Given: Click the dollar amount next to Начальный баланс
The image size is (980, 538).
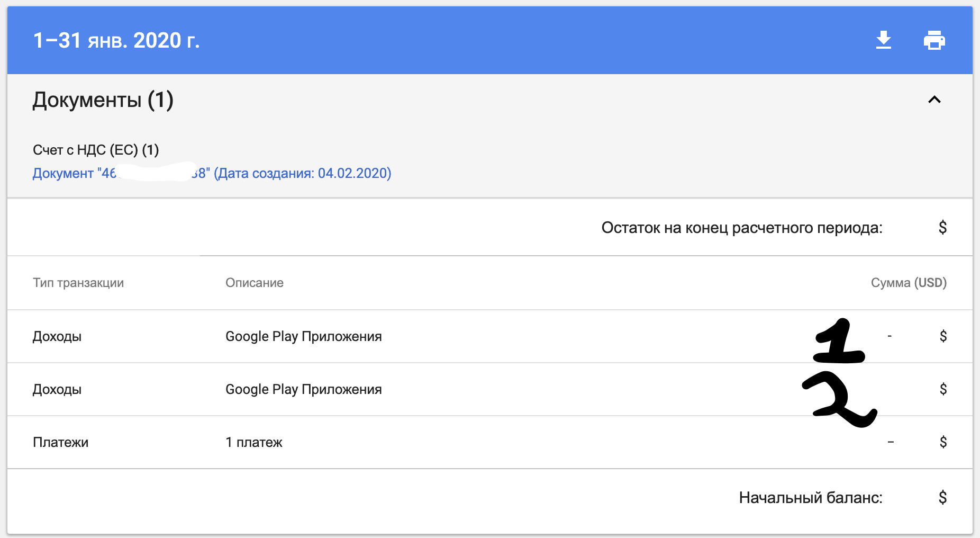Looking at the screenshot, I should click(943, 497).
